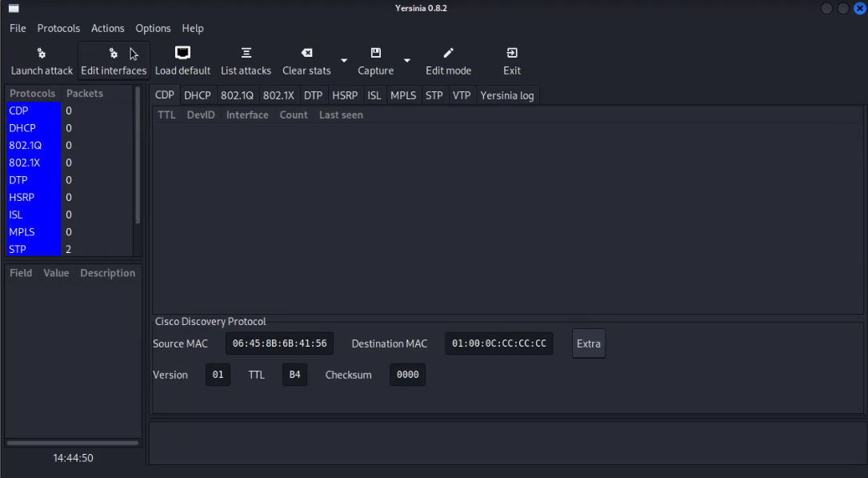Click the Value column header

56,272
